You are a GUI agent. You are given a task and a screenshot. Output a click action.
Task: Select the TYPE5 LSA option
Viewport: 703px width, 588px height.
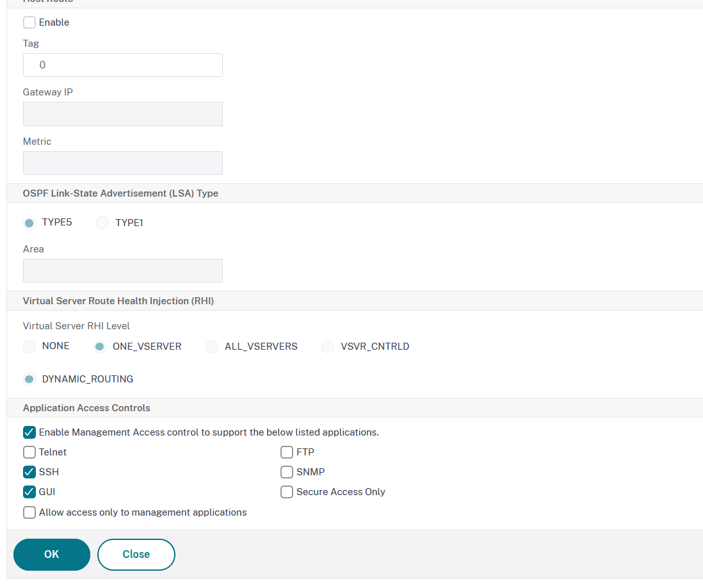29,222
